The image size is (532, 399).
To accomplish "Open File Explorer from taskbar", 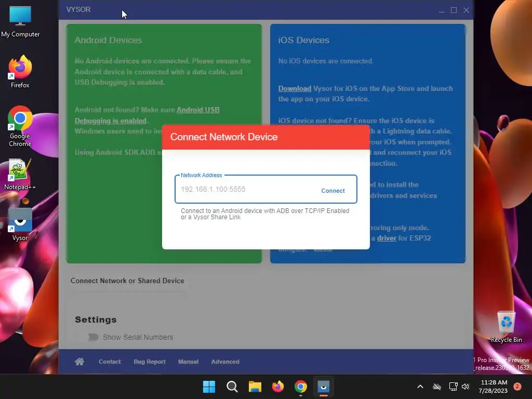I will (255, 387).
